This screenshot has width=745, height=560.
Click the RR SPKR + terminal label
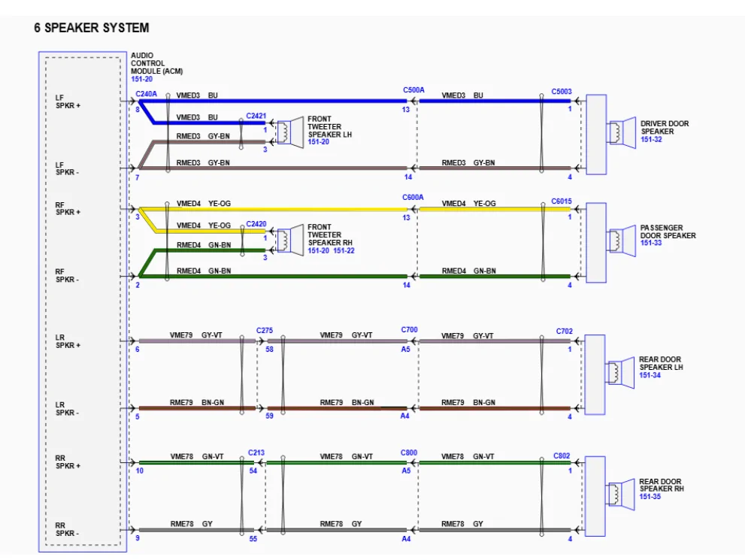tap(68, 462)
